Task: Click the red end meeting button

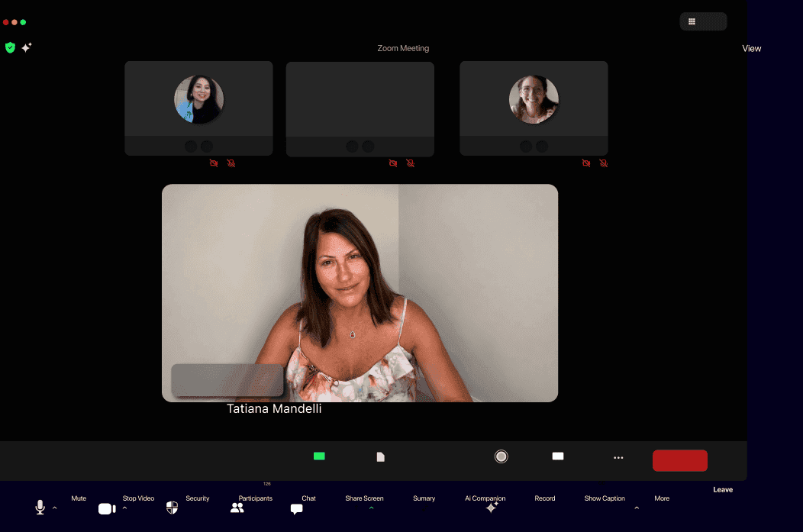Action: pos(679,460)
